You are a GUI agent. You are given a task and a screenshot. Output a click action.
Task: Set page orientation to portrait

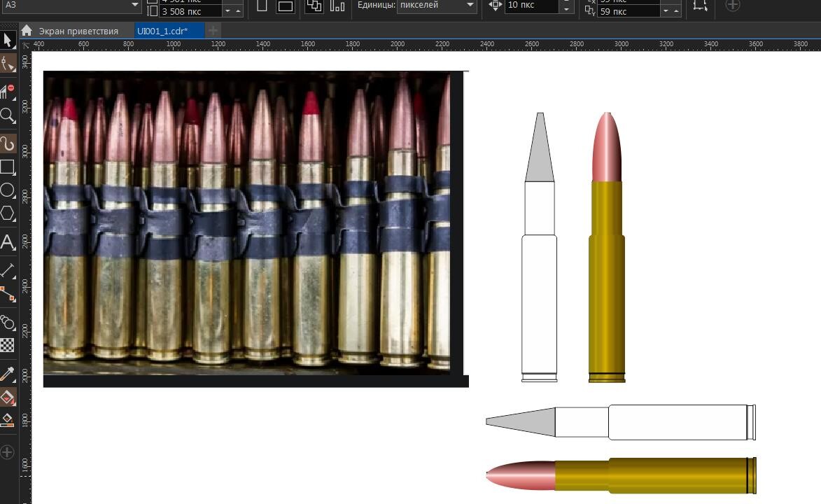[x=262, y=5]
